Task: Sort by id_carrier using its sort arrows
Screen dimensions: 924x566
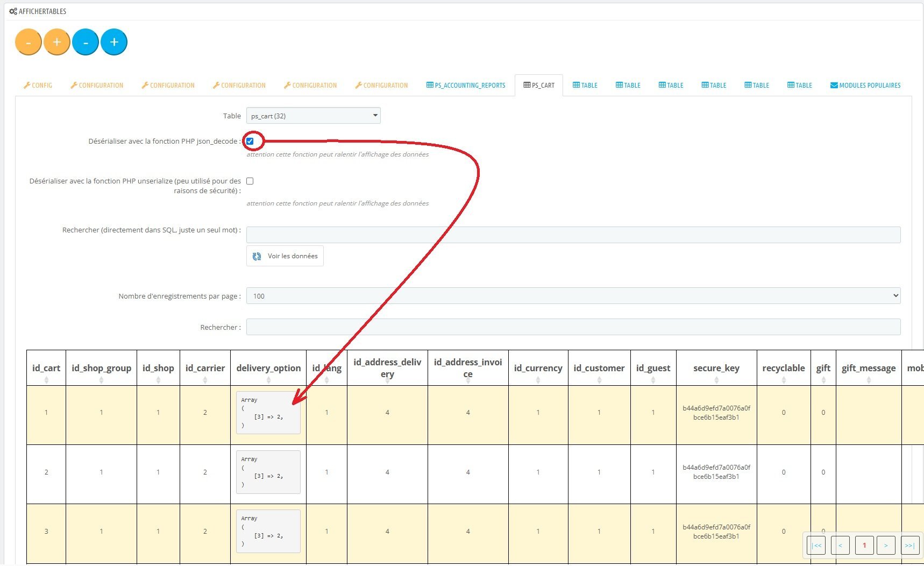Action: coord(205,380)
